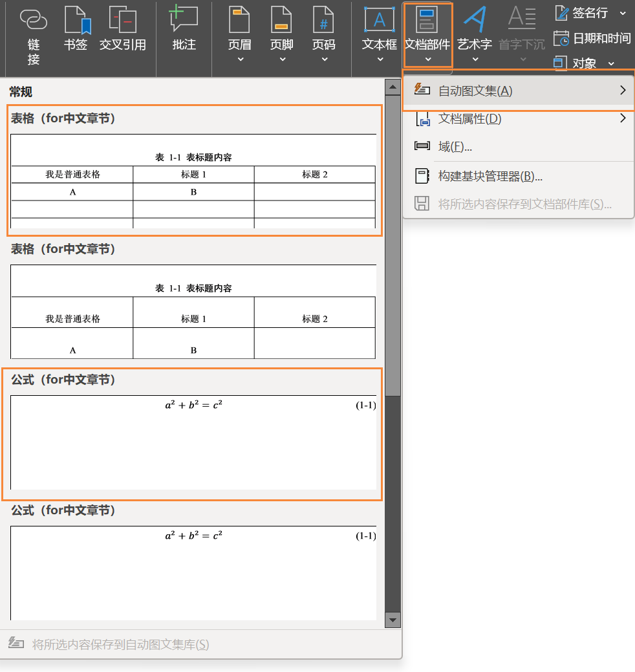Expand the 艺术字 dropdown arrow

pos(475,59)
